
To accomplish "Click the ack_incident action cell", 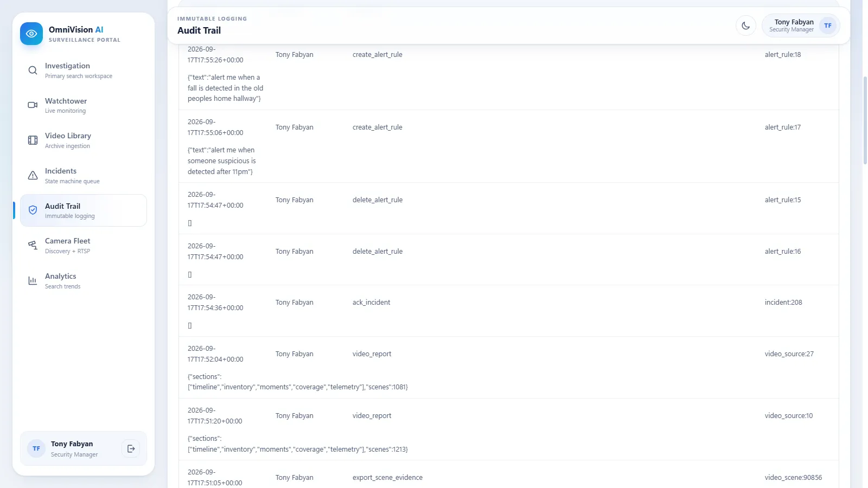I will pyautogui.click(x=371, y=303).
